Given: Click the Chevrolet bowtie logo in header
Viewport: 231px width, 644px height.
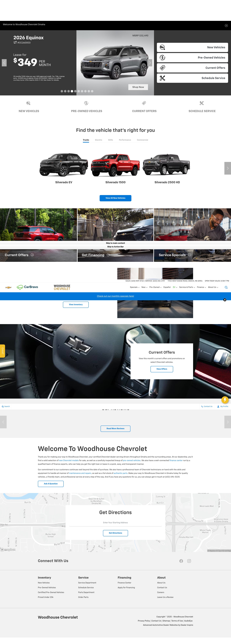Looking at the screenshot, I should point(9,287).
